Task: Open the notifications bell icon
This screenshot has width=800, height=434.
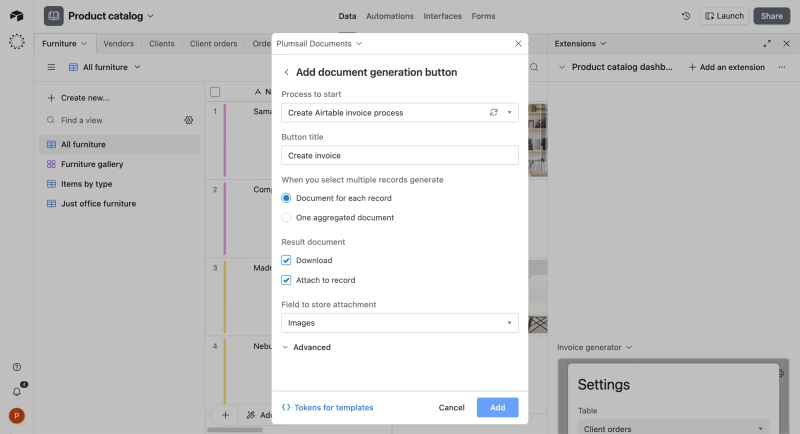Action: [x=17, y=391]
